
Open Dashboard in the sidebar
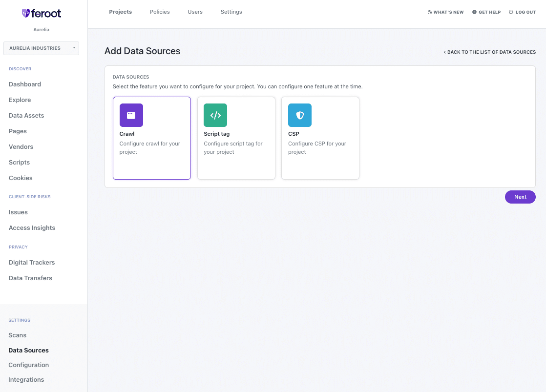[25, 84]
